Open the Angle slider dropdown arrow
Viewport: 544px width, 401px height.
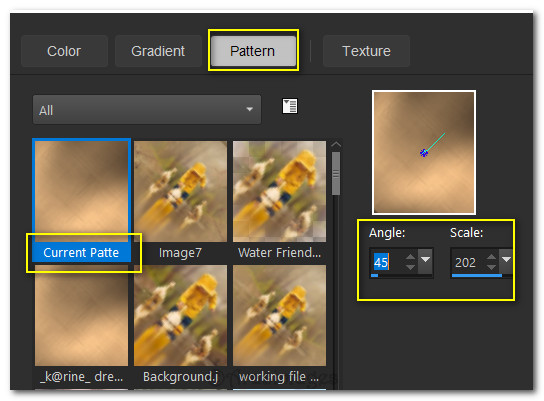click(x=425, y=260)
